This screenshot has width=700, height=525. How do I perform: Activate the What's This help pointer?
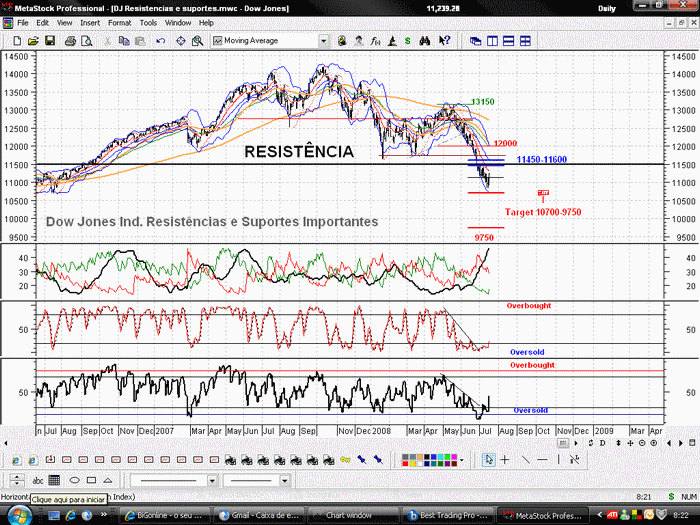point(444,41)
